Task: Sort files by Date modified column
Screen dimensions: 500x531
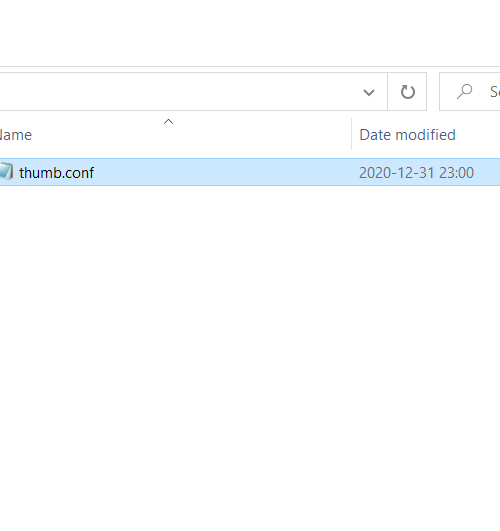Action: [426, 134]
